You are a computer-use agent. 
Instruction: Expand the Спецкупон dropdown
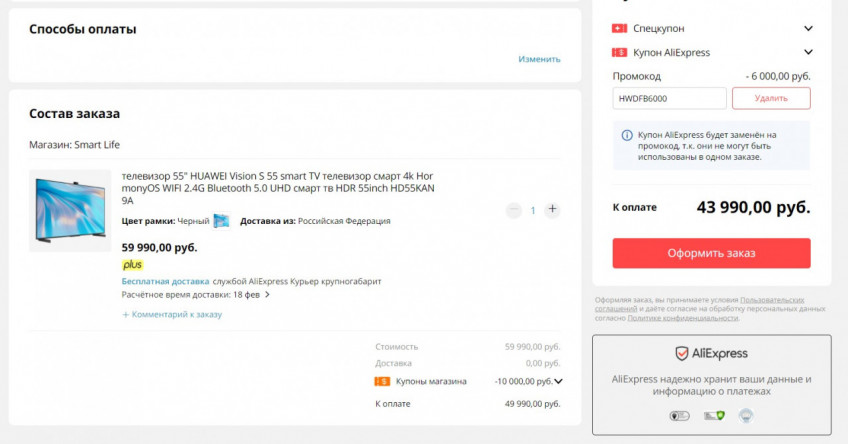pos(808,28)
